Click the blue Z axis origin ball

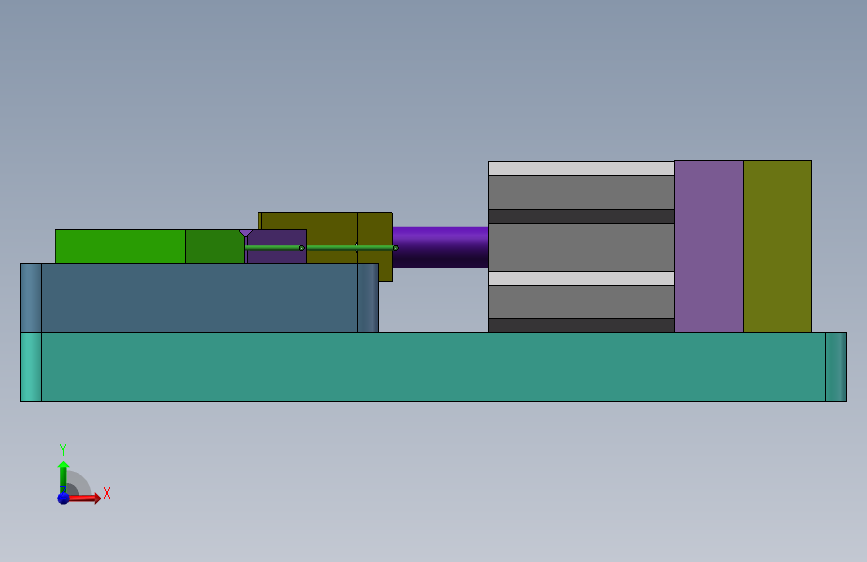click(64, 498)
